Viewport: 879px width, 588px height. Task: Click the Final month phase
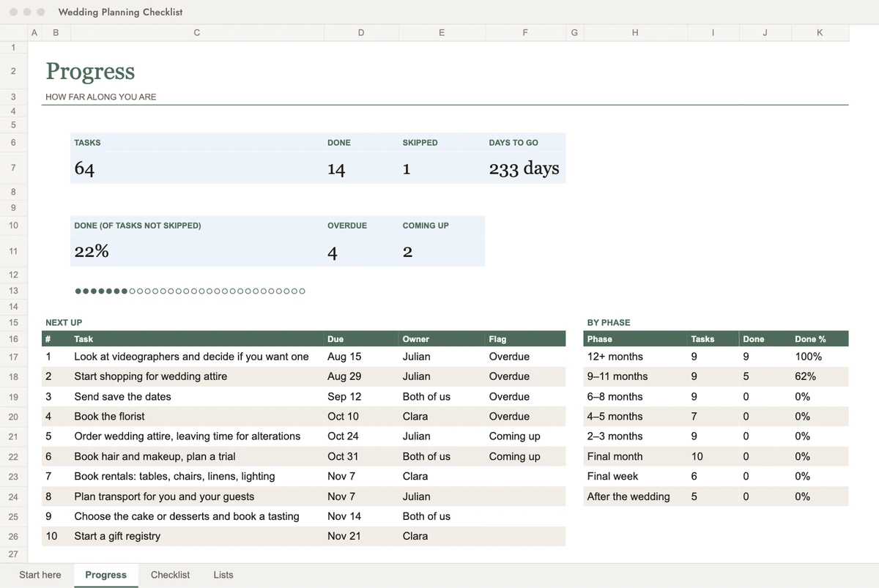tap(615, 456)
